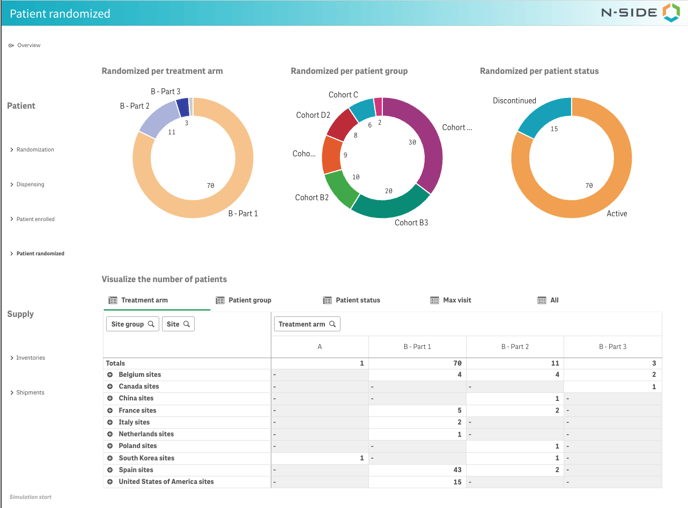
Task: Click the B - Part 1 column header
Action: [x=417, y=346]
